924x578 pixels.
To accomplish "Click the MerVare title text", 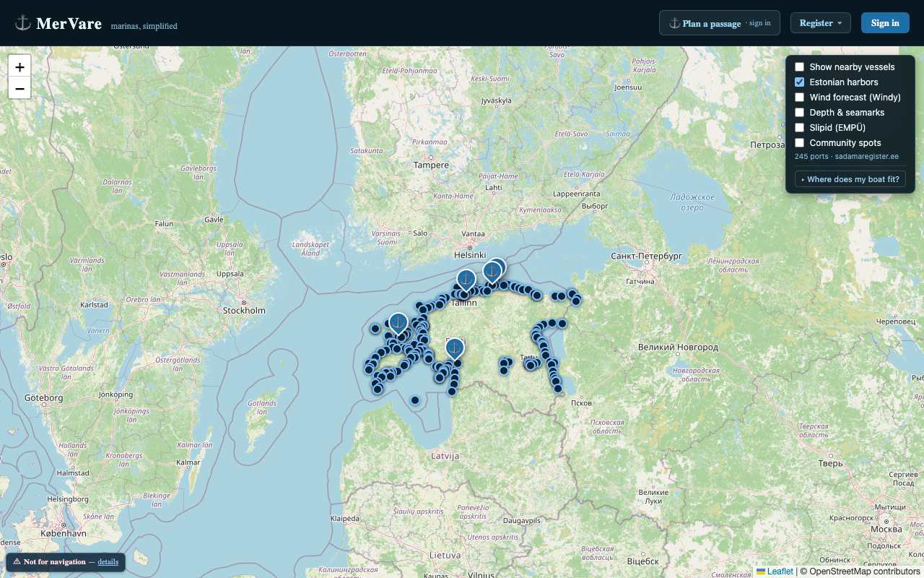I will pyautogui.click(x=69, y=23).
